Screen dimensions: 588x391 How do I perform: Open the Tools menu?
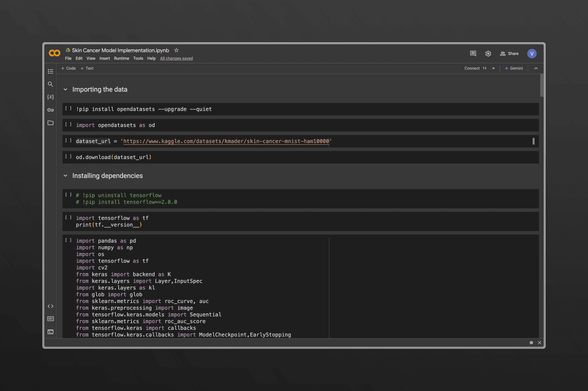click(x=138, y=58)
